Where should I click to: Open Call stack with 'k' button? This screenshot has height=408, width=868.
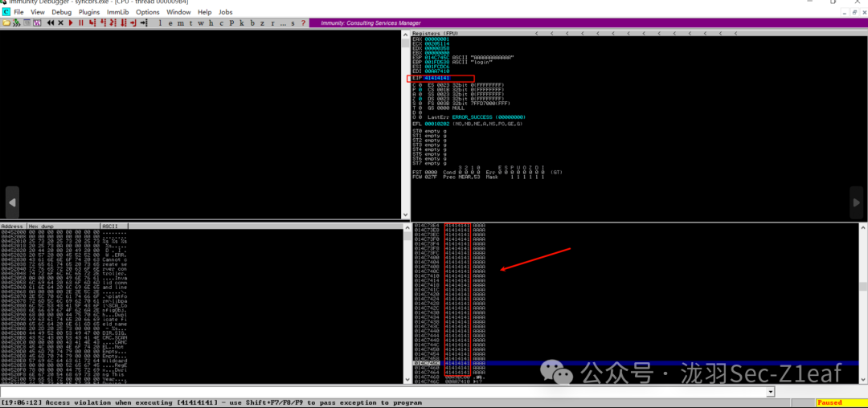241,22
